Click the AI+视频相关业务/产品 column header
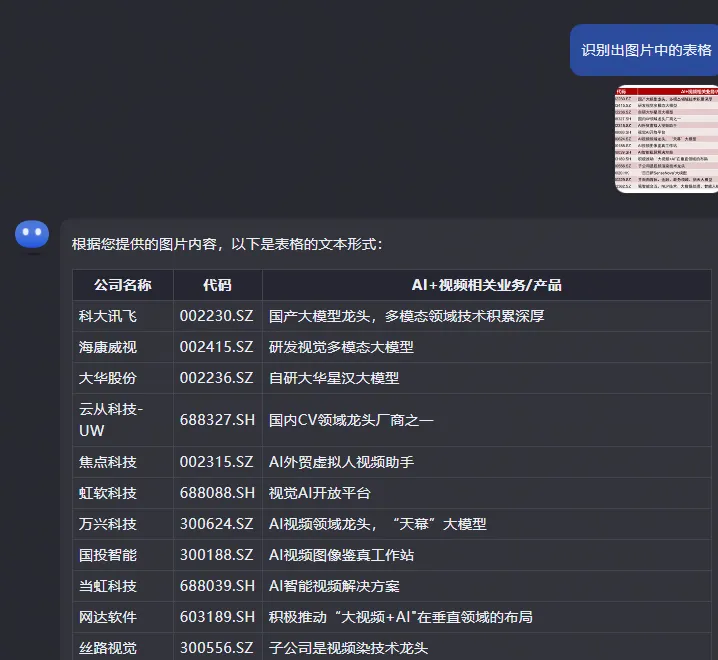Viewport: 718px width, 660px height. coord(486,285)
